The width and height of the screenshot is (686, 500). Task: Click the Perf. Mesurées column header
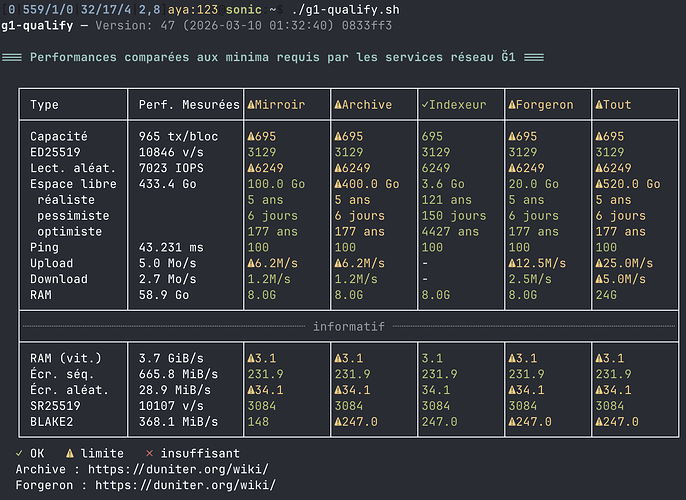[189, 105]
